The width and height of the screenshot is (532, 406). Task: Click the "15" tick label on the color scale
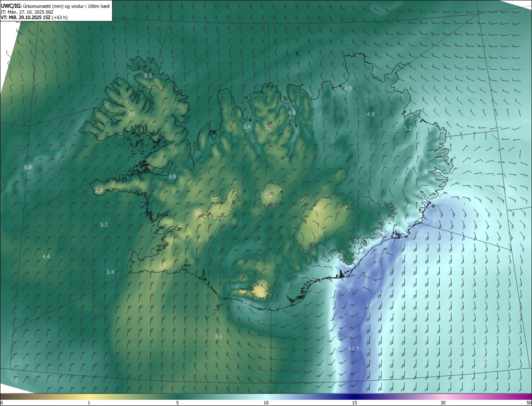[x=355, y=403]
